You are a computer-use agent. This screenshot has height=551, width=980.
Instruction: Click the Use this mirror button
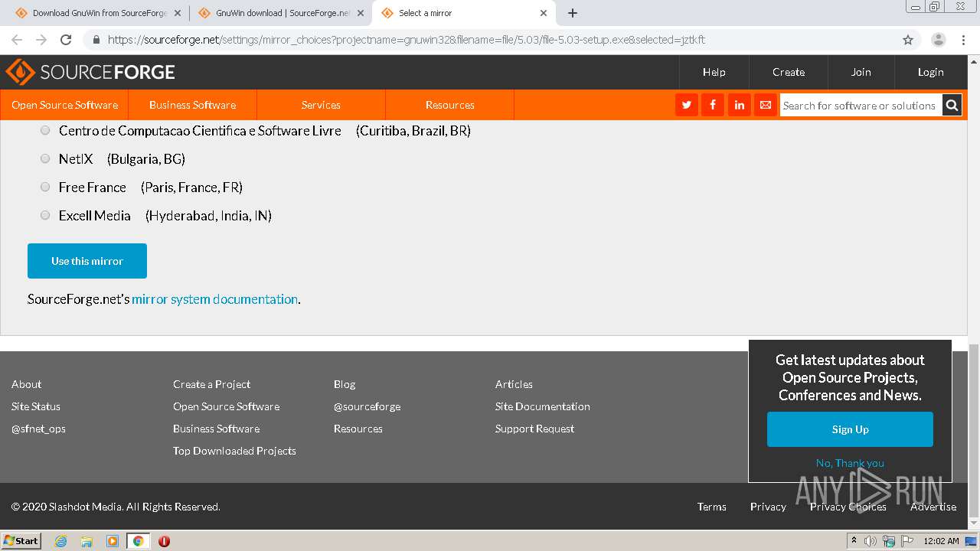87,261
